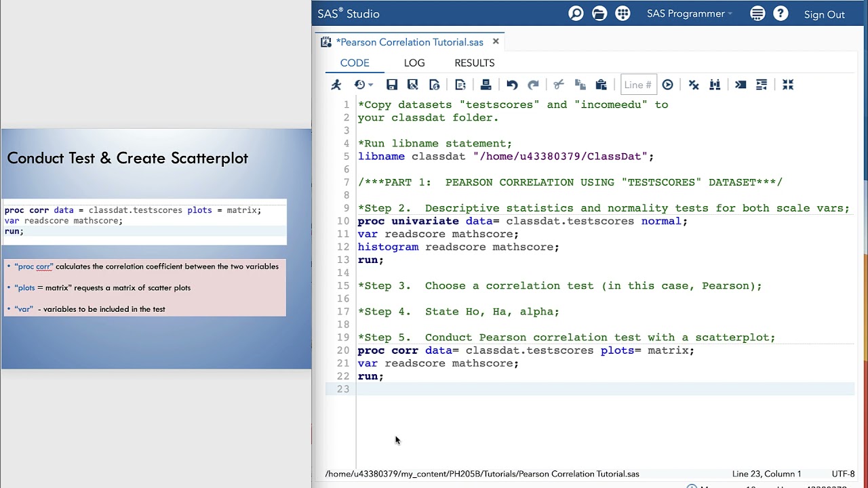Click the Line # input field
The width and height of the screenshot is (868, 488).
[638, 85]
